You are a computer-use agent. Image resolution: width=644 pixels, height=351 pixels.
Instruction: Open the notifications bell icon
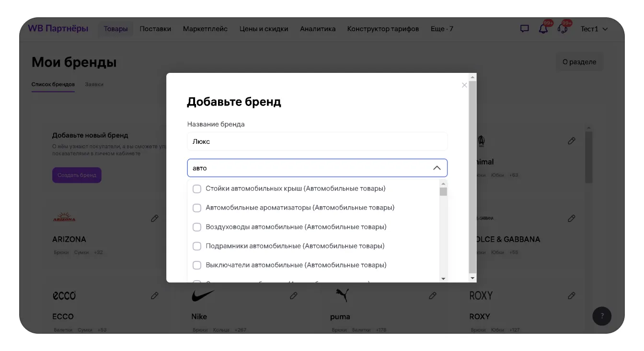point(543,29)
